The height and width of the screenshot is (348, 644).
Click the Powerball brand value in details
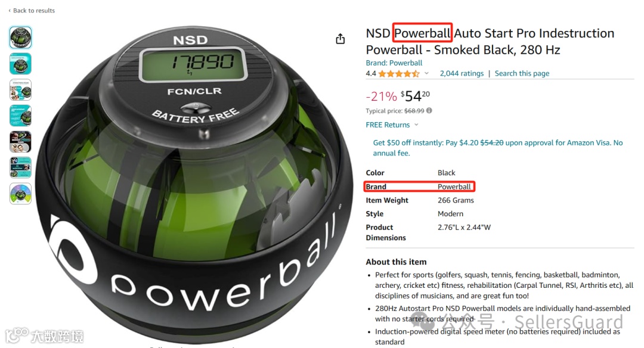[454, 187]
